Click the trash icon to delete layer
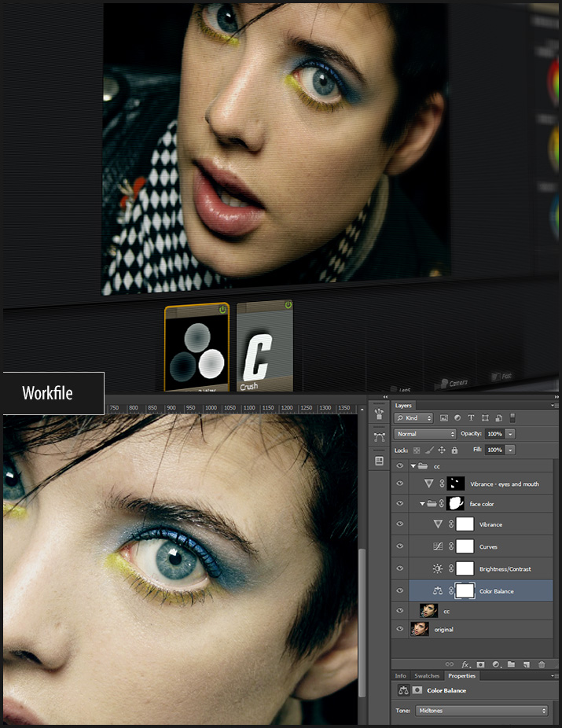The image size is (562, 728). coord(542,664)
